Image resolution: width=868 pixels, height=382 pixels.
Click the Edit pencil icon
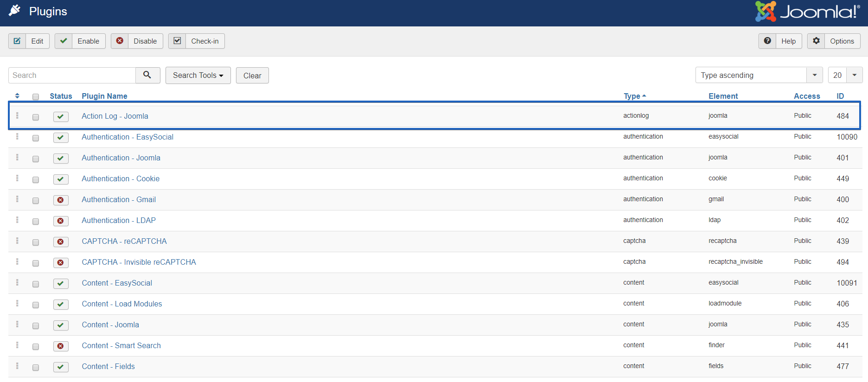[17, 41]
